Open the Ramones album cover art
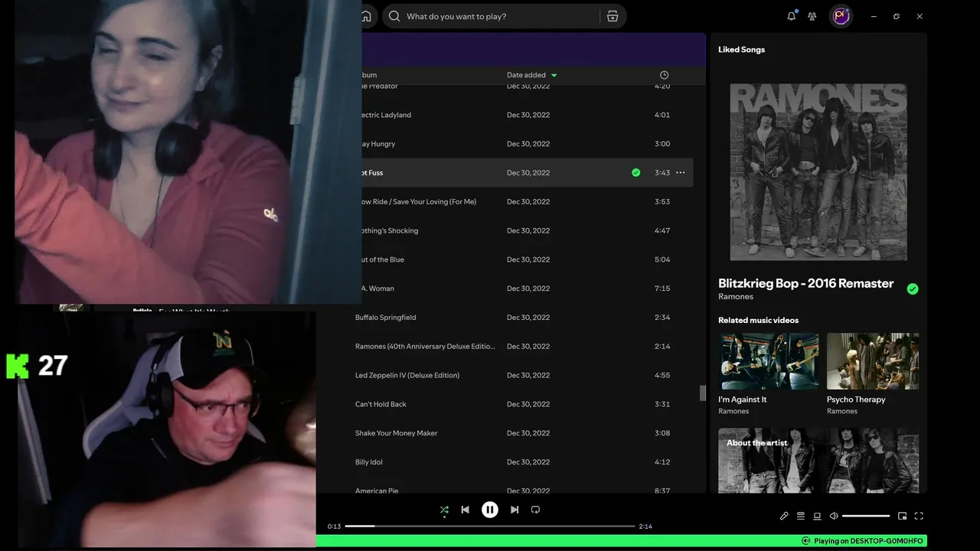This screenshot has width=980, height=551. (x=818, y=172)
